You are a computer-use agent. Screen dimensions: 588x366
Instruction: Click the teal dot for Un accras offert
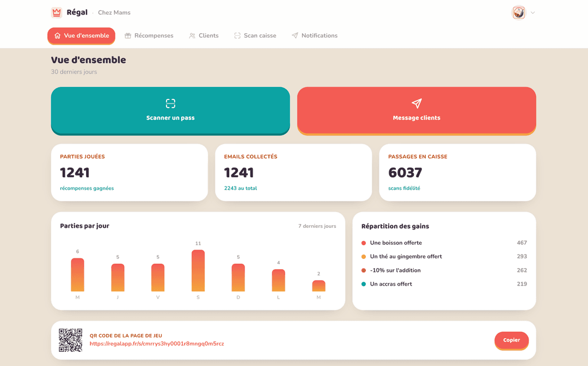pos(363,284)
